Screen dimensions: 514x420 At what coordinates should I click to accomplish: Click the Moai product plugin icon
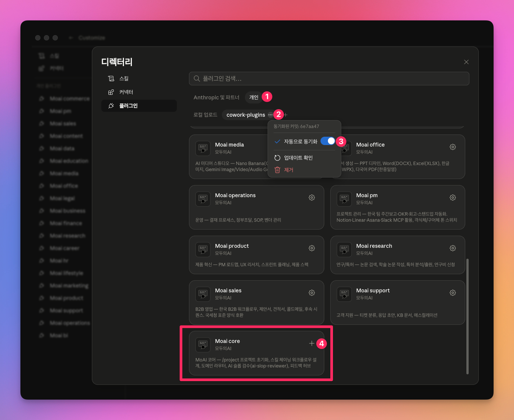tap(203, 250)
